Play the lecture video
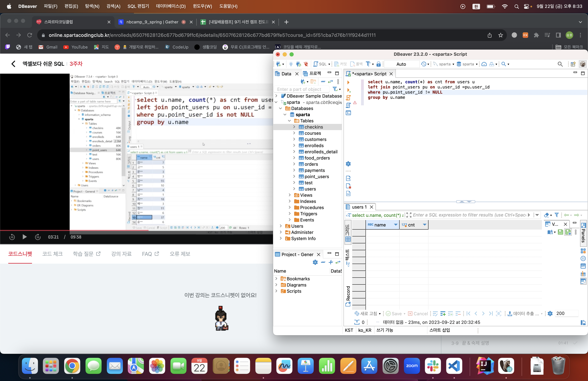Image resolution: width=588 pixels, height=381 pixels. point(24,237)
